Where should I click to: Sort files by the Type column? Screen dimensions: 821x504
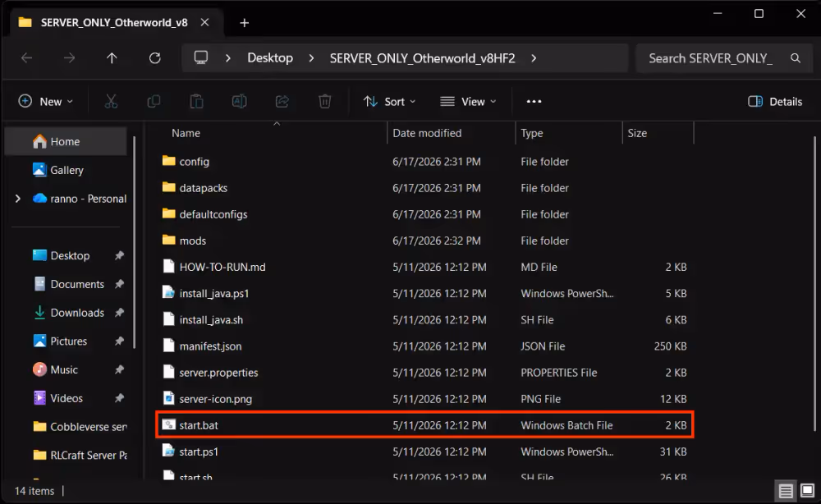pyautogui.click(x=569, y=133)
